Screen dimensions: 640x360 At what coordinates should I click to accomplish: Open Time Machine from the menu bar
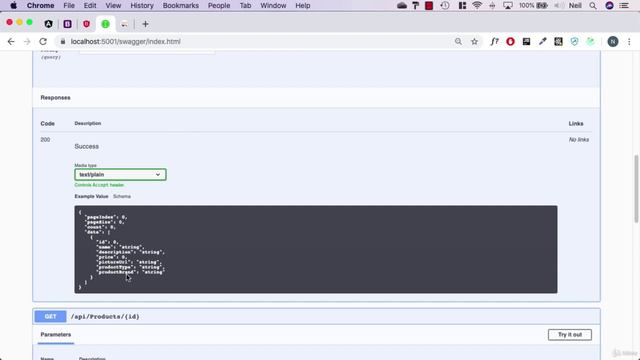coord(445,6)
